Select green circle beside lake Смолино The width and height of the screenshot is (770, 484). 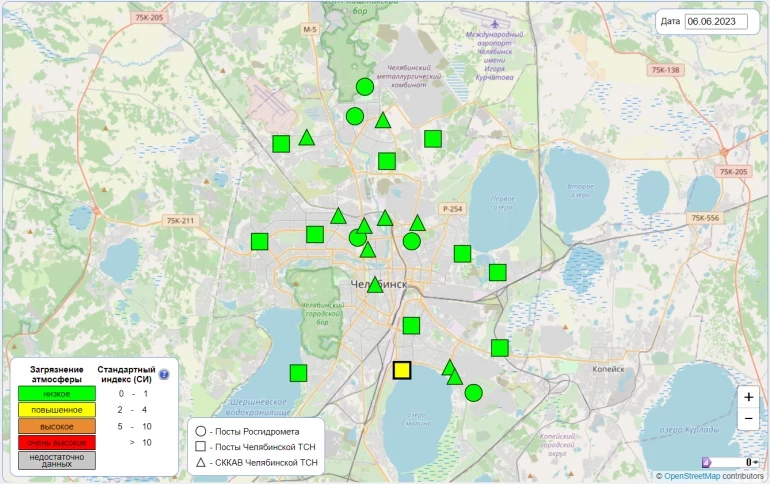point(474,393)
